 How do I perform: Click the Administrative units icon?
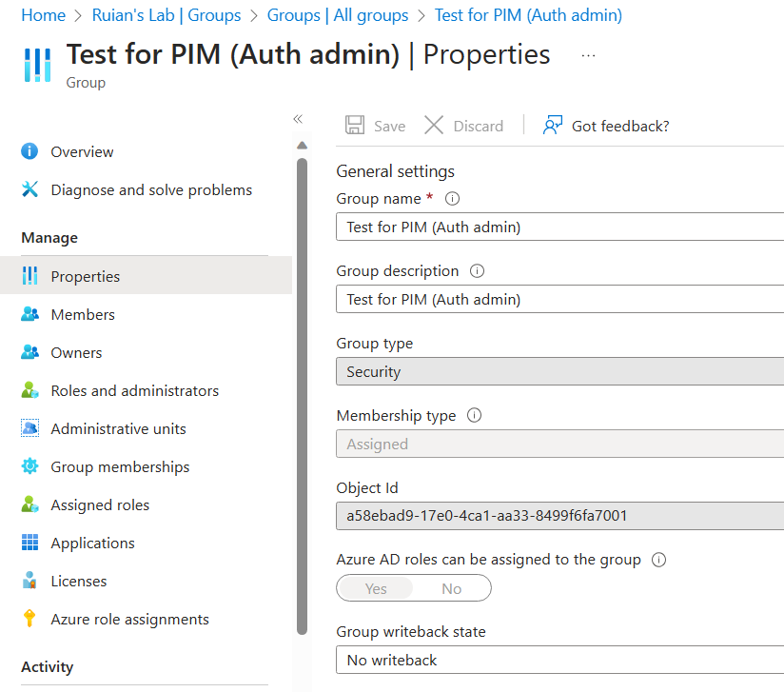(29, 428)
